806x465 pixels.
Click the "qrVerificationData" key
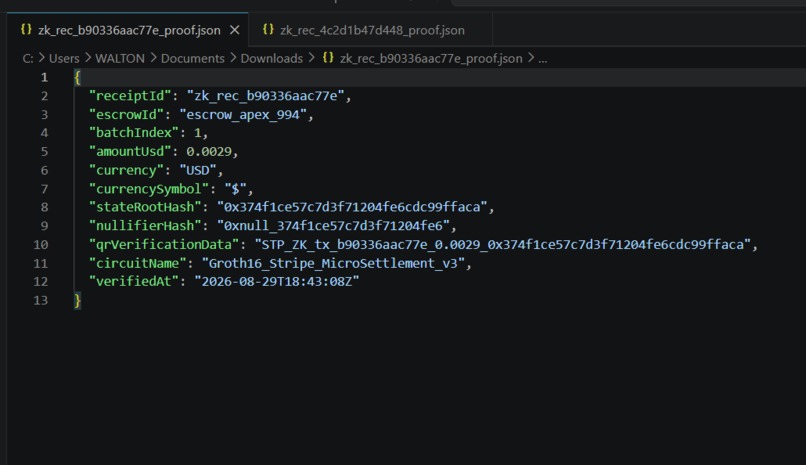point(163,245)
